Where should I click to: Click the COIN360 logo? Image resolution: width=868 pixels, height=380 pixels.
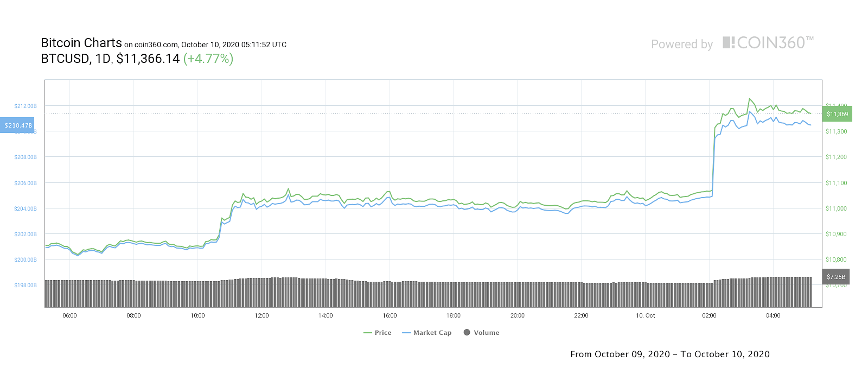click(768, 43)
